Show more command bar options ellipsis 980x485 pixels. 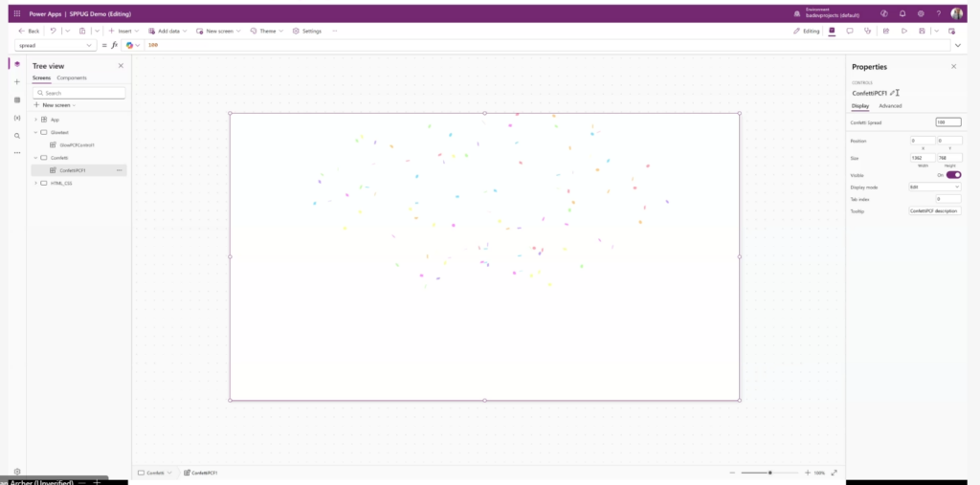(335, 31)
